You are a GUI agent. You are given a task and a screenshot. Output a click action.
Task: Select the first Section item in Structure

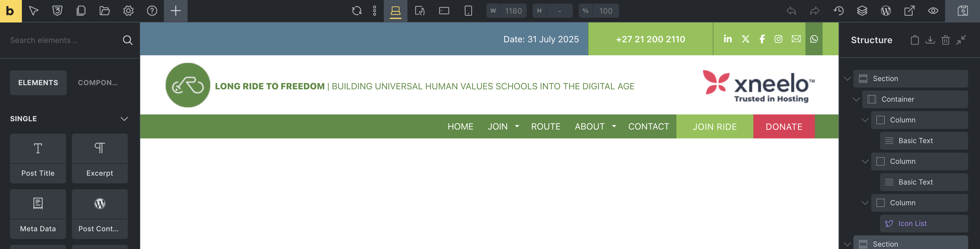click(911, 79)
